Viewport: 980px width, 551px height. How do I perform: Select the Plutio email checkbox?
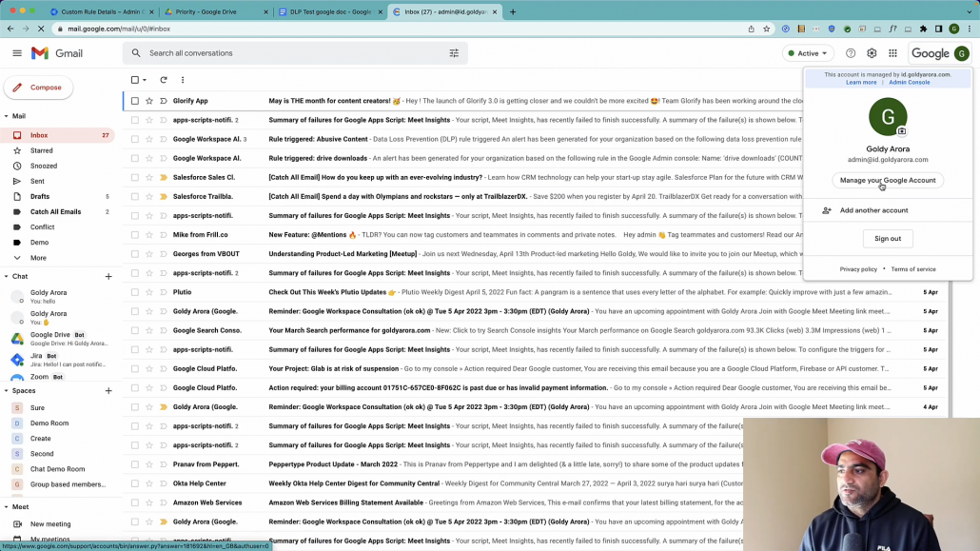coord(135,292)
